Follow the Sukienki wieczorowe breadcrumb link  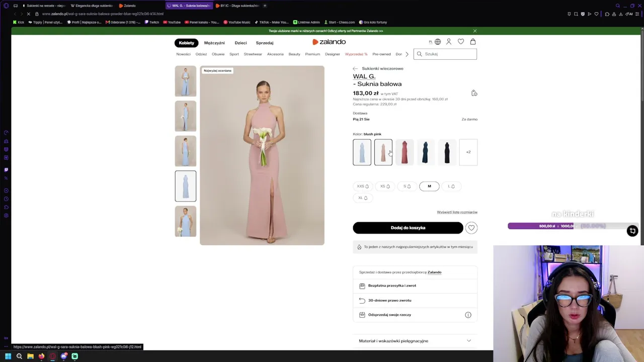pos(382,68)
